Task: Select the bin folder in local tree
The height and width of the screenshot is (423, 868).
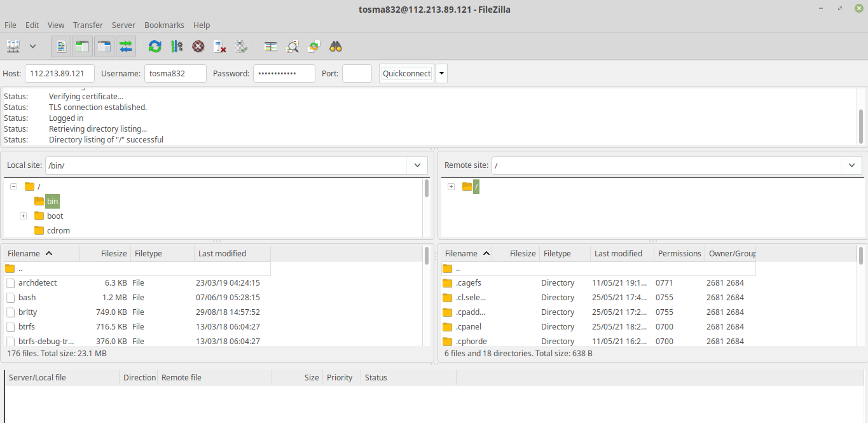Action: tap(52, 201)
